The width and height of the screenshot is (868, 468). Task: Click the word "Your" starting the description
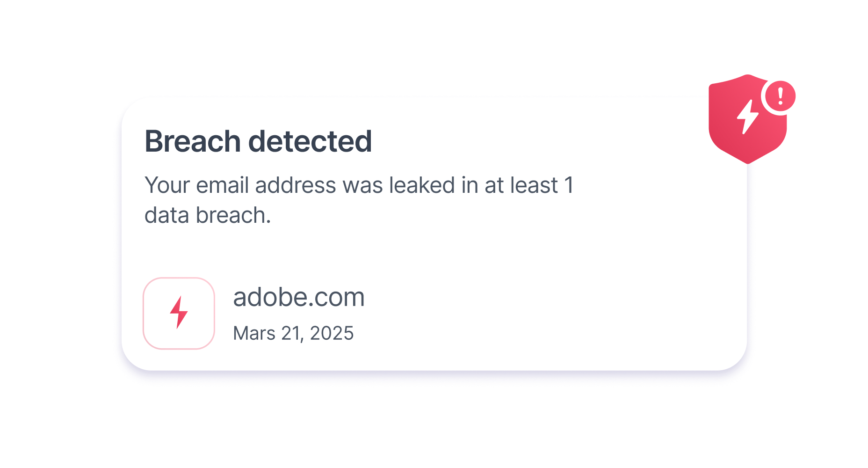click(x=167, y=185)
